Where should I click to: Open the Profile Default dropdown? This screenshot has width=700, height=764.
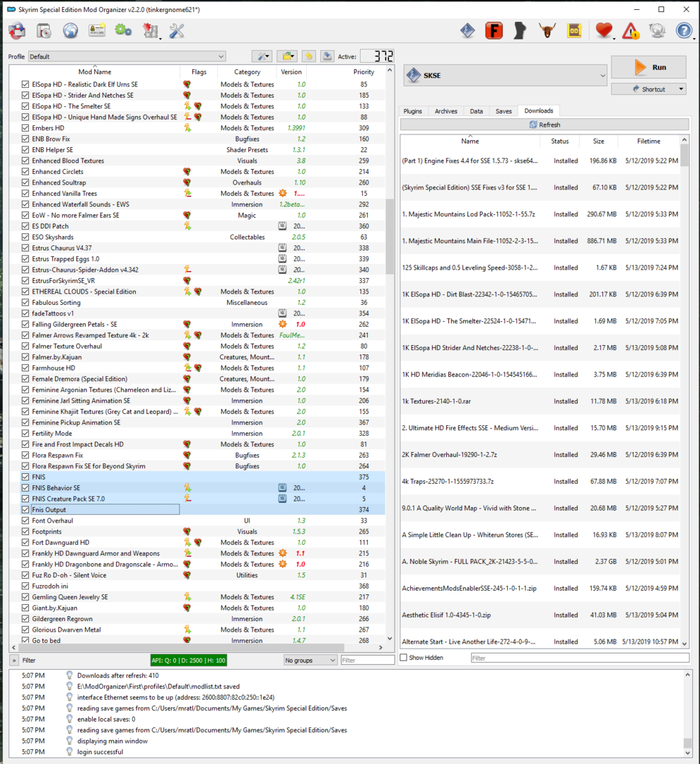click(127, 57)
